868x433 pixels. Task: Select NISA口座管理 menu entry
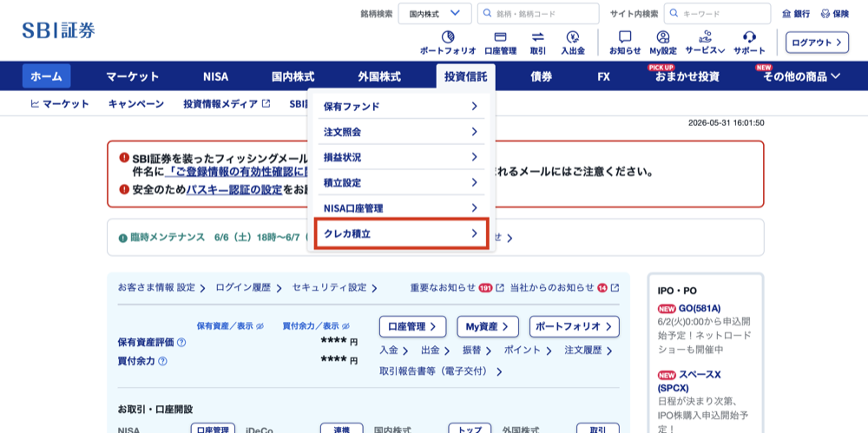pyautogui.click(x=401, y=208)
